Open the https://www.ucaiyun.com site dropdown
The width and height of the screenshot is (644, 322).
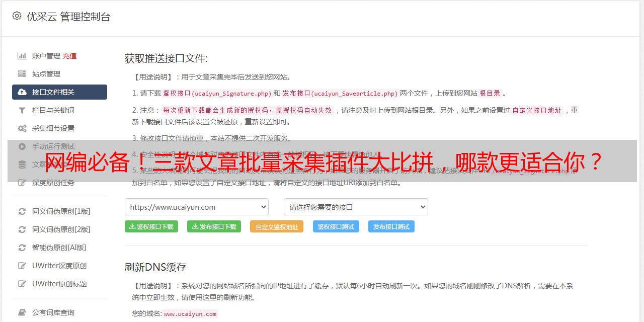197,207
